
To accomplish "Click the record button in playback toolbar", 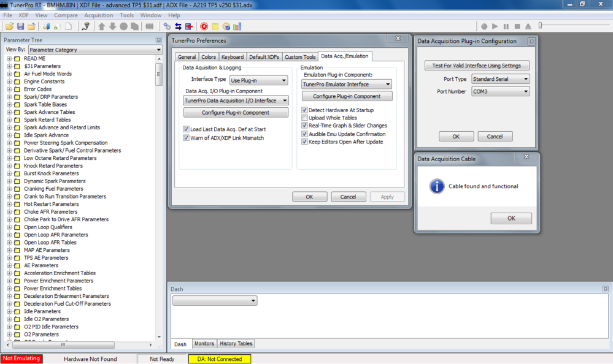I will (x=484, y=26).
